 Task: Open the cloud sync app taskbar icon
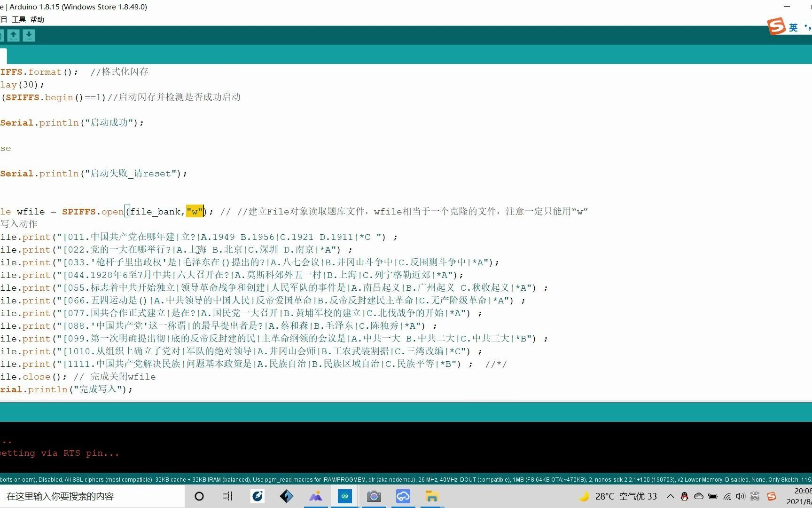pos(403,496)
